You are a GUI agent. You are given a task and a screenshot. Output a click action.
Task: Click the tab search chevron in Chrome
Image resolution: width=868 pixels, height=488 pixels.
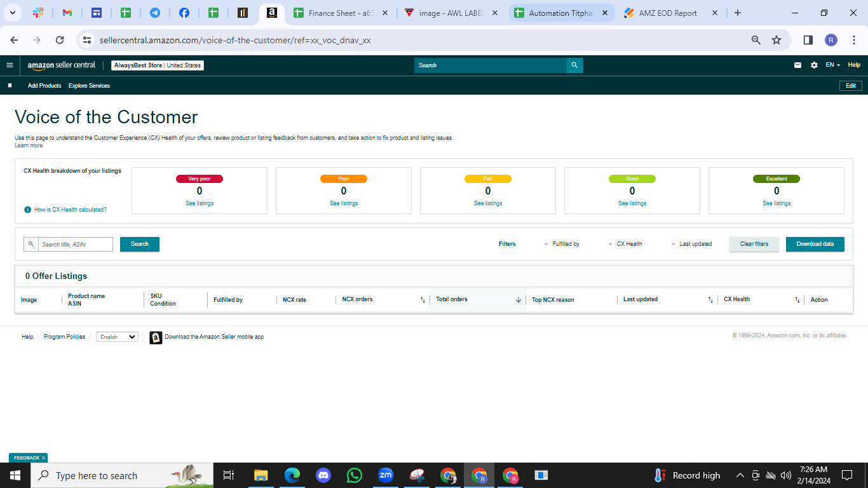point(13,13)
